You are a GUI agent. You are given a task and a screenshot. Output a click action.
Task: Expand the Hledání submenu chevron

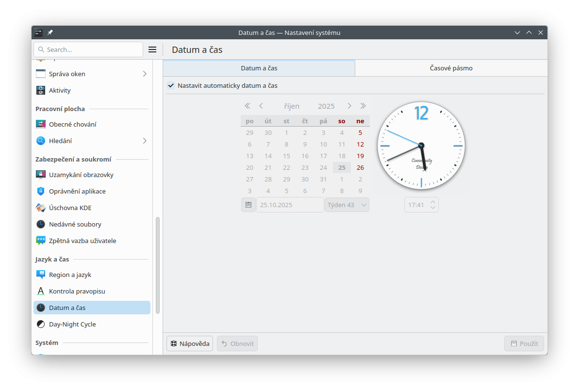coord(145,141)
